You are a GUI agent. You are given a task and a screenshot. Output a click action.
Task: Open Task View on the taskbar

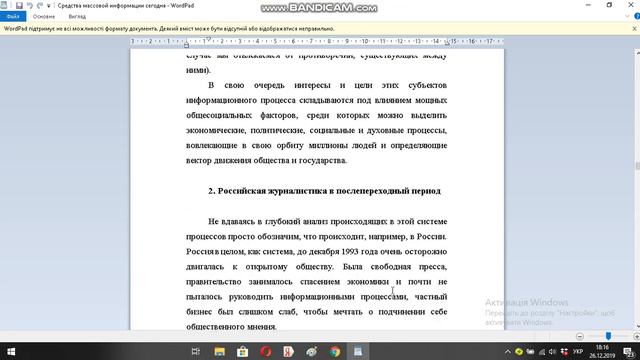(x=196, y=352)
